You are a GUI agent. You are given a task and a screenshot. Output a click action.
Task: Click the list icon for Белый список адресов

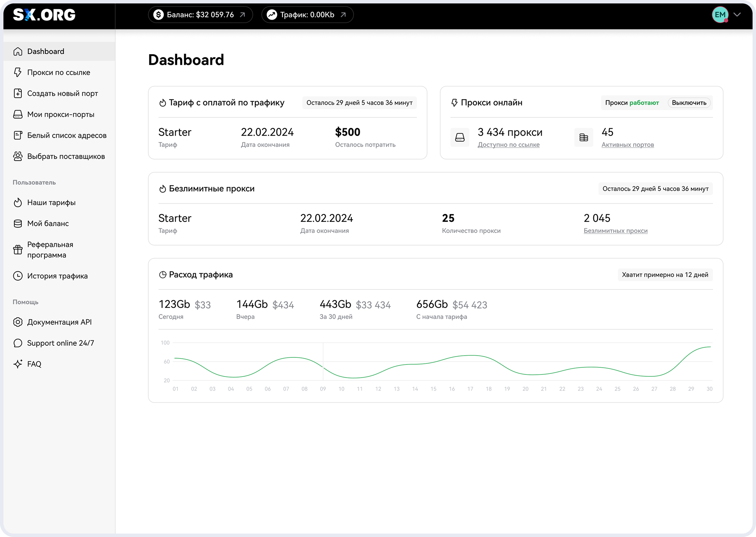point(18,135)
